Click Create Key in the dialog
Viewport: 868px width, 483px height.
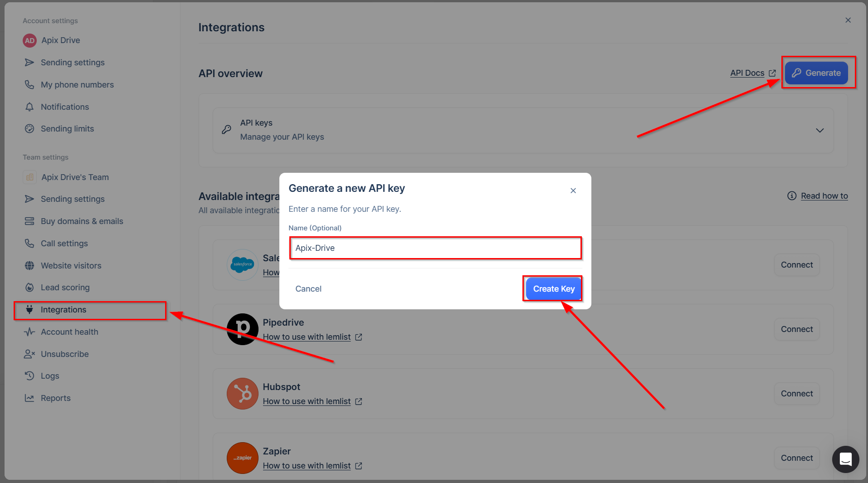point(554,288)
